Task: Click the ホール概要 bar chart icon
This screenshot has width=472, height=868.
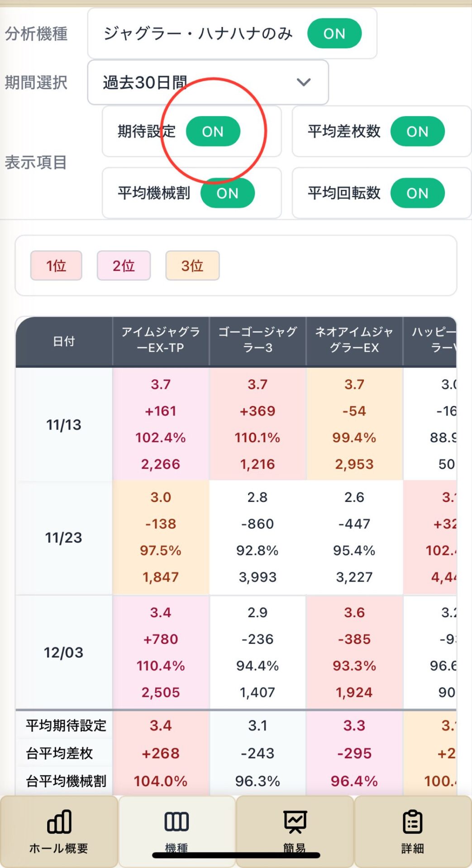Action: pos(59,821)
